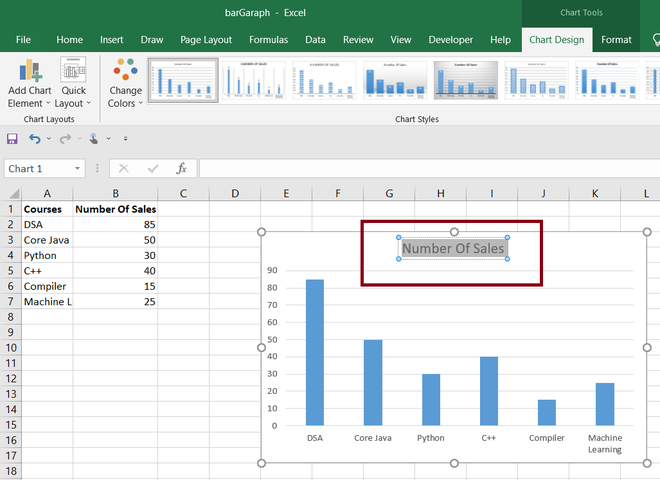Click the Insert Function fx icon
Image resolution: width=660 pixels, height=480 pixels.
click(x=181, y=168)
